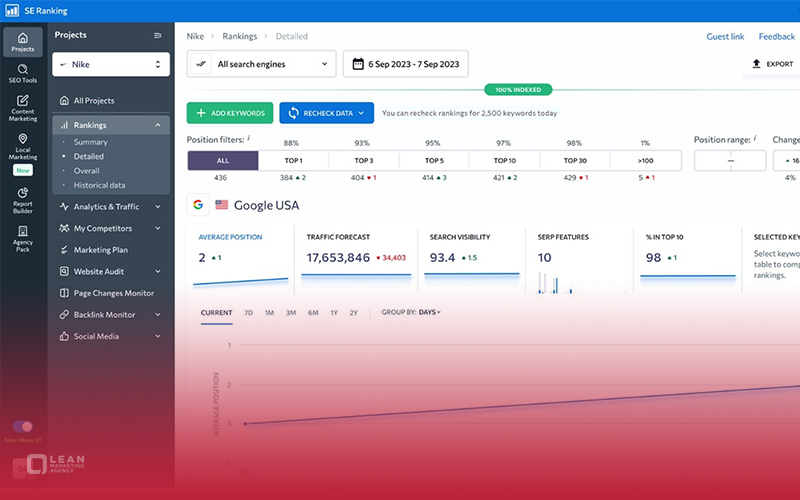Open SEO Tools from the rail
Image resolution: width=800 pixels, height=500 pixels.
[22, 73]
